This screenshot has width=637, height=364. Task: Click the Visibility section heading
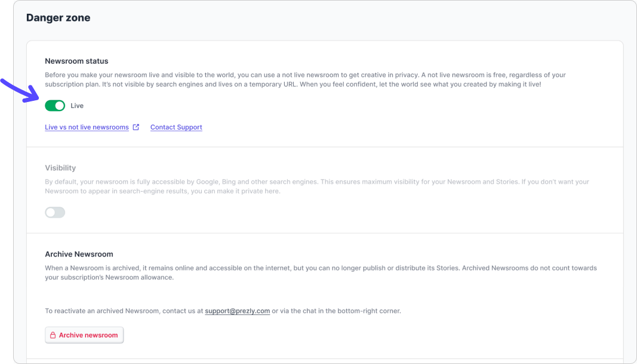point(60,168)
